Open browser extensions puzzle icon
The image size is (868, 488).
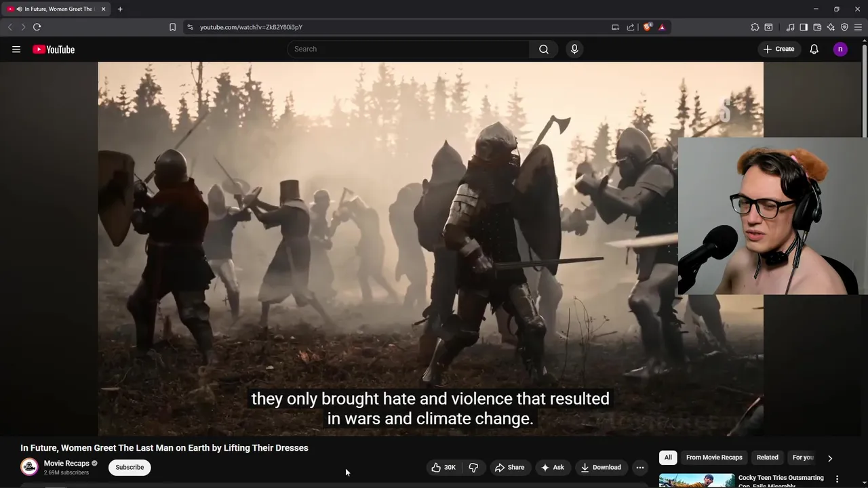point(755,27)
